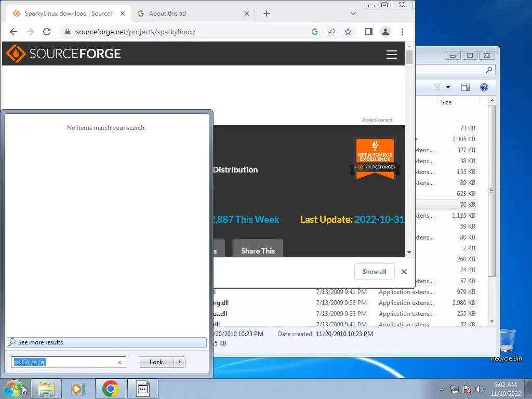532x399 pixels.
Task: Click the address bar URL
Action: pyautogui.click(x=136, y=32)
